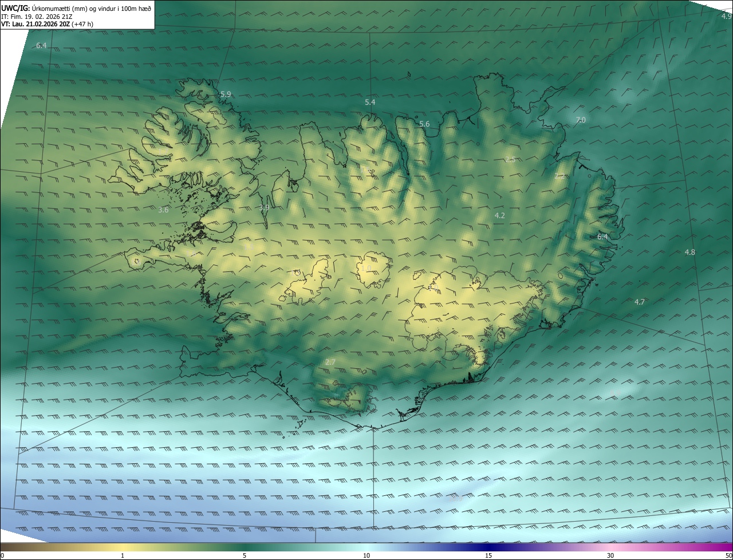The width and height of the screenshot is (733, 560).
Task: Select the 5.4 value label on the map
Action: pos(370,102)
